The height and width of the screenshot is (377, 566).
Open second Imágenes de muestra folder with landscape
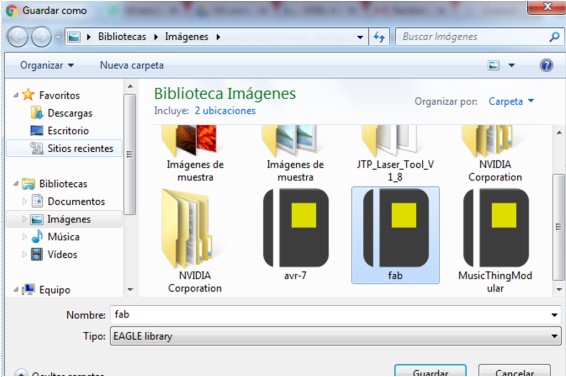click(x=295, y=153)
